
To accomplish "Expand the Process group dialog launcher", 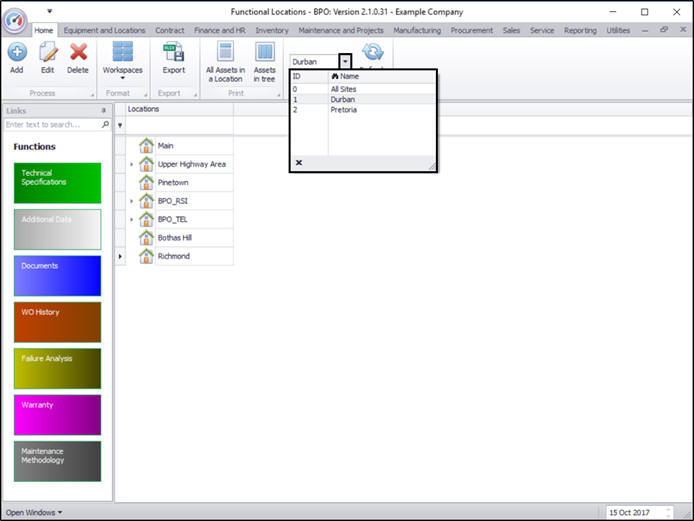I will (x=93, y=95).
